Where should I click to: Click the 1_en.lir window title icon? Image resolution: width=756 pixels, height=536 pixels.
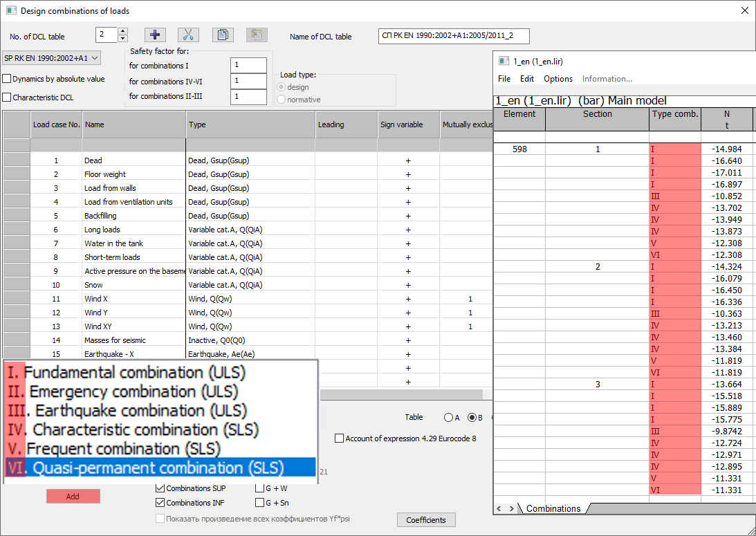click(x=504, y=61)
